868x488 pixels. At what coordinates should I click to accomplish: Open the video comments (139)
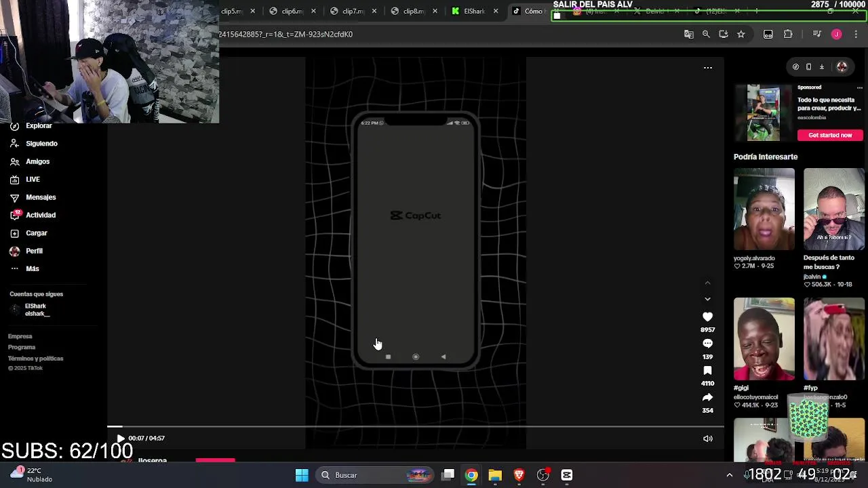pos(707,344)
